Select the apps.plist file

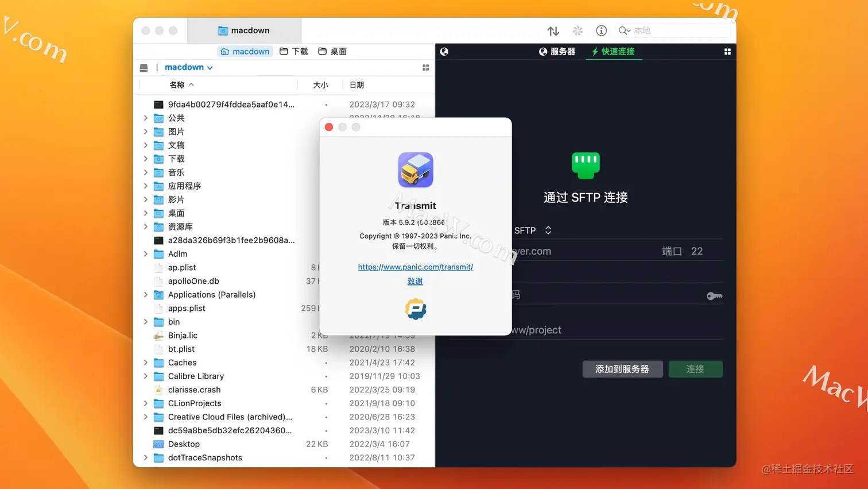tap(187, 308)
